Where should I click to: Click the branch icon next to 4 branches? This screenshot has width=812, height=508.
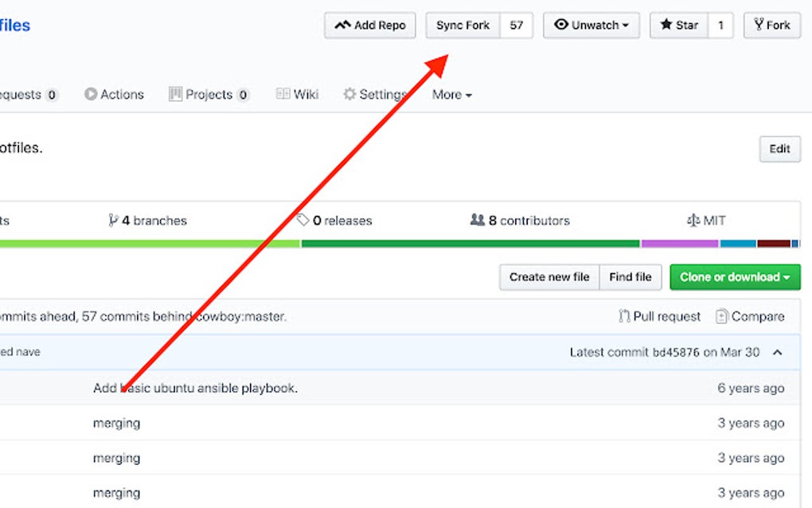point(114,221)
